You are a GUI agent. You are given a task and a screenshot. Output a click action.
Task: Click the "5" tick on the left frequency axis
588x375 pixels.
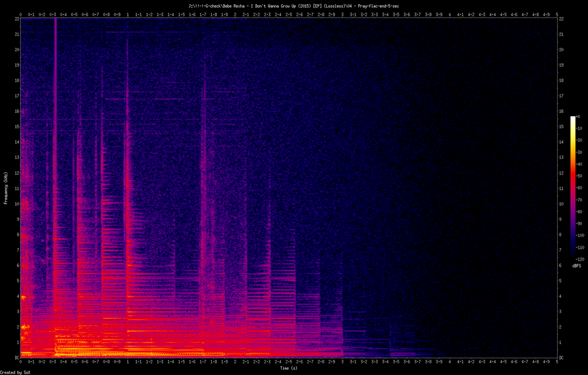18,281
